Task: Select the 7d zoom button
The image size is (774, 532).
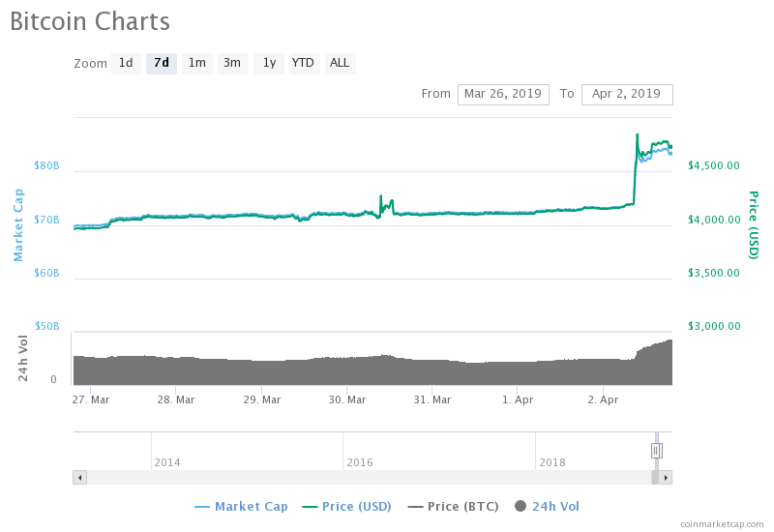Action: [162, 64]
